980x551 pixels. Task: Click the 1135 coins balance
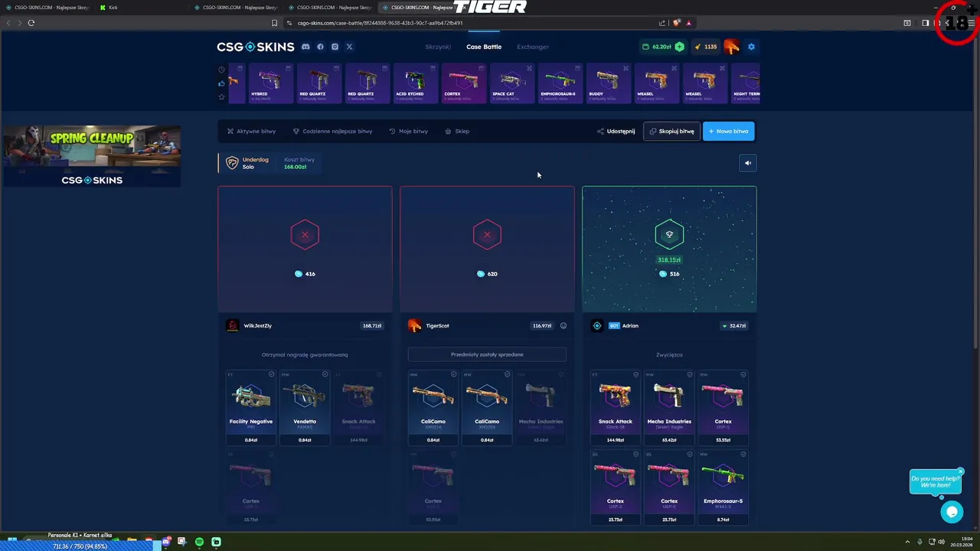coord(706,47)
